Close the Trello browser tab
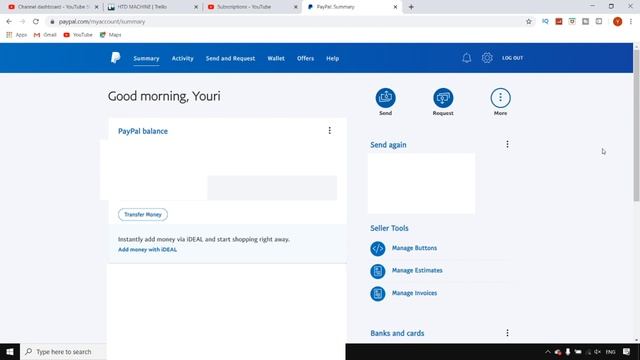Image resolution: width=640 pixels, height=360 pixels. (196, 7)
